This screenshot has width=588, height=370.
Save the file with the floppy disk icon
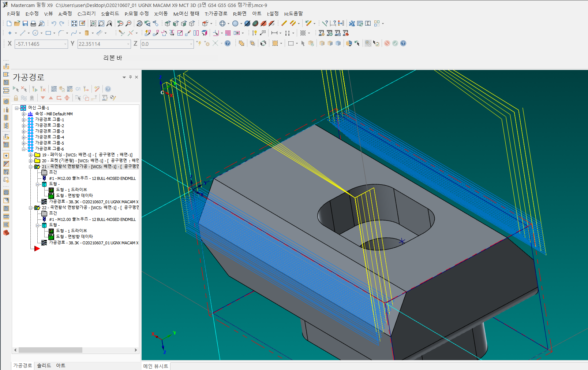[25, 23]
